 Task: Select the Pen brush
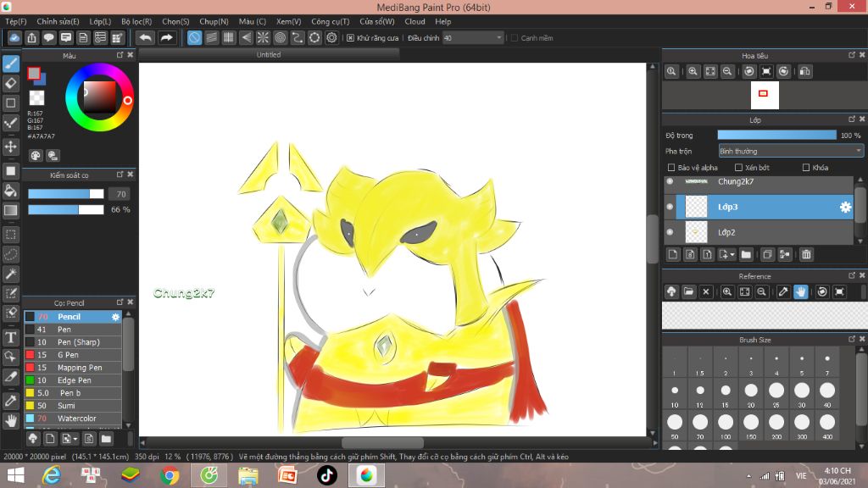pos(73,330)
